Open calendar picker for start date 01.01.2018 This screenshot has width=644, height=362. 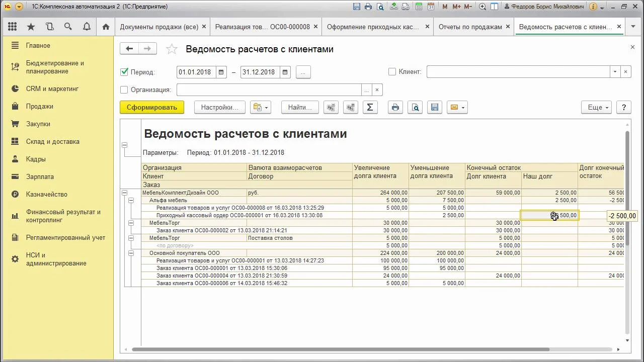click(x=221, y=72)
